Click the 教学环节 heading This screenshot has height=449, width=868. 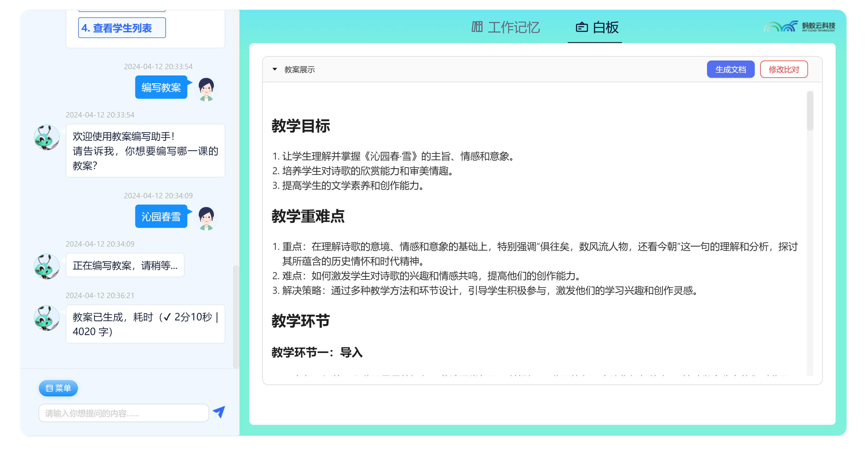click(301, 321)
